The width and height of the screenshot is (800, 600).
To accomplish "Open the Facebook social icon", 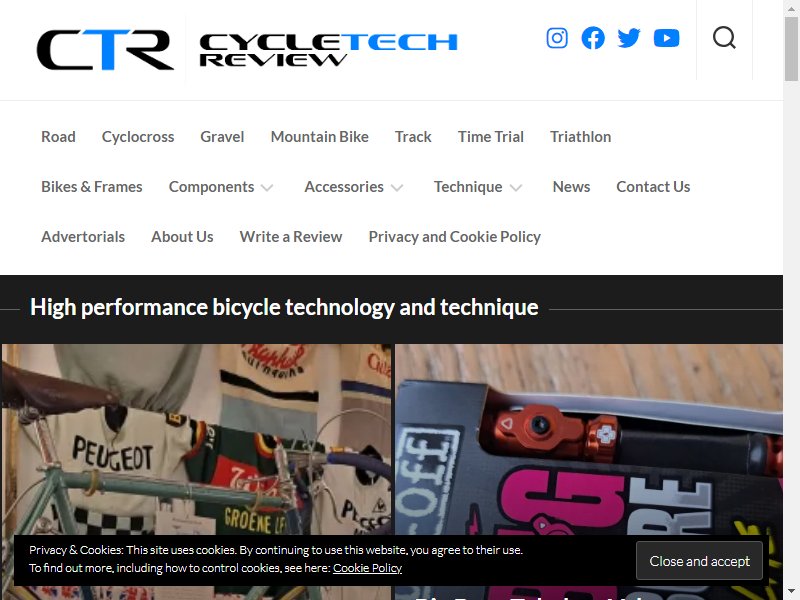I will [x=593, y=38].
